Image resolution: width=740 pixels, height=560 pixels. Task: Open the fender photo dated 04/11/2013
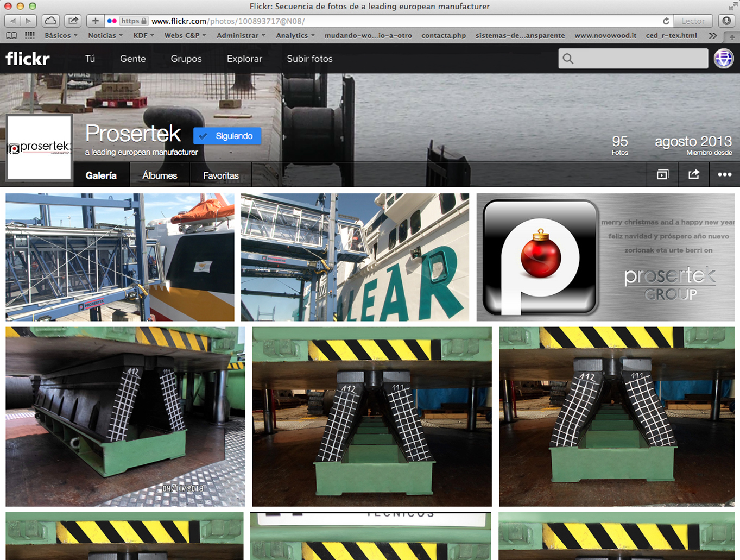[125, 417]
